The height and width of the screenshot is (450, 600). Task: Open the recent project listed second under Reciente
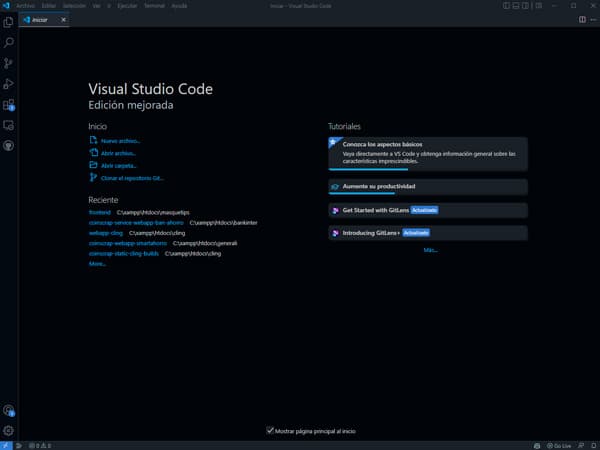point(136,223)
